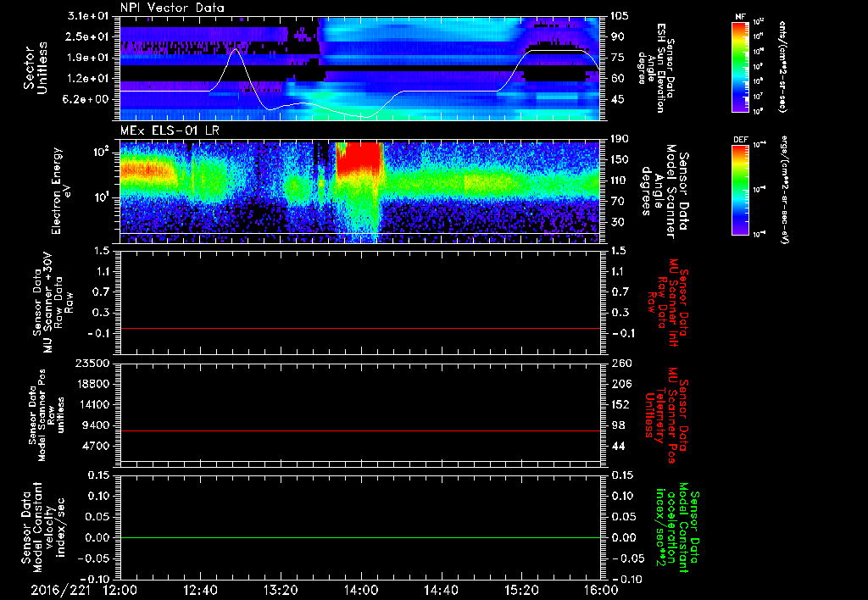The width and height of the screenshot is (868, 600).
Task: Click the red line in MU Scanner +30V panel
Action: (359, 328)
